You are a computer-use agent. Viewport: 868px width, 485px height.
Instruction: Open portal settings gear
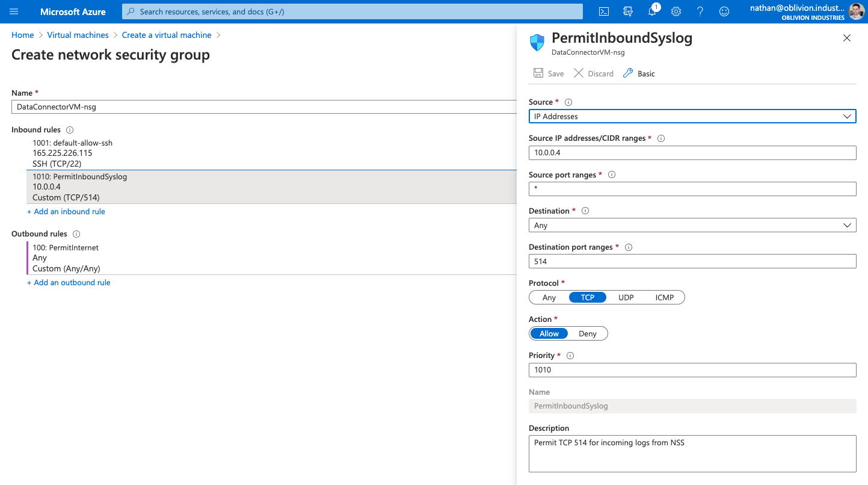coord(676,11)
